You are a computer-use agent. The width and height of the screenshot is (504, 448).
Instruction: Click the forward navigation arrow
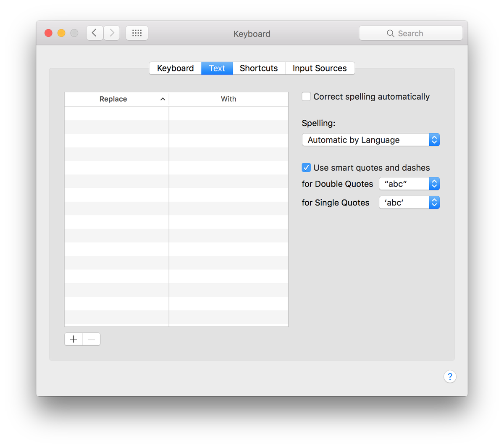coord(112,33)
